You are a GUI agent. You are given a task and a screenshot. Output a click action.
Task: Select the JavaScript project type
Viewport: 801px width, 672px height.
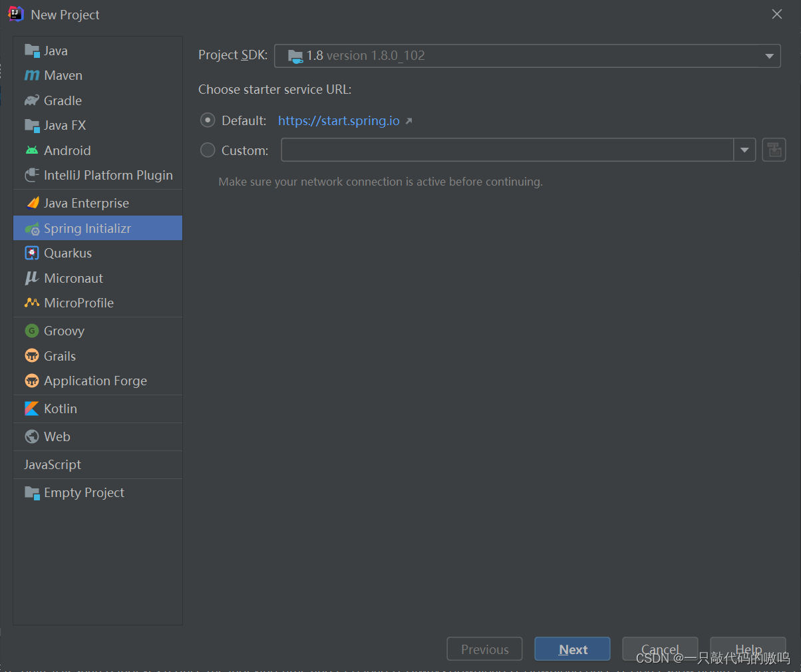[98, 464]
